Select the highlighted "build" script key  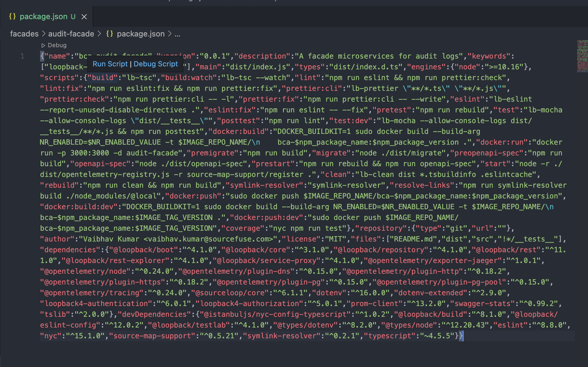tap(103, 77)
